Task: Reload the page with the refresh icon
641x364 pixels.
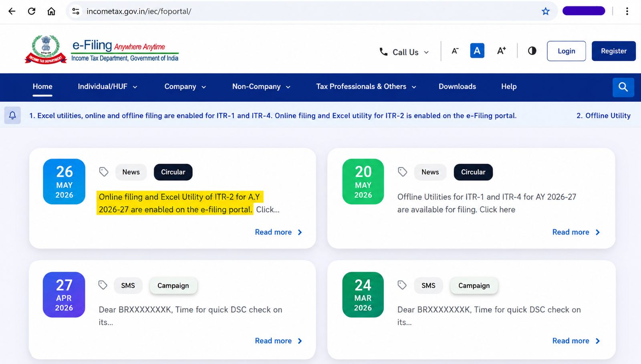Action: (32, 11)
